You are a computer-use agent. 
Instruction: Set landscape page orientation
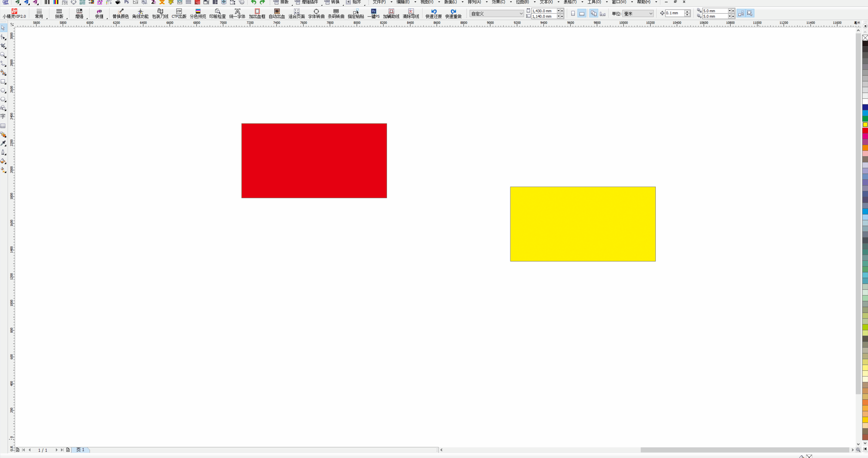[x=582, y=13]
